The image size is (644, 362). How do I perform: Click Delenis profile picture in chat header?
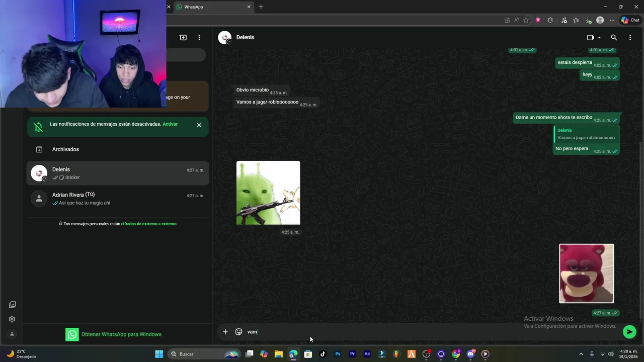tap(225, 38)
